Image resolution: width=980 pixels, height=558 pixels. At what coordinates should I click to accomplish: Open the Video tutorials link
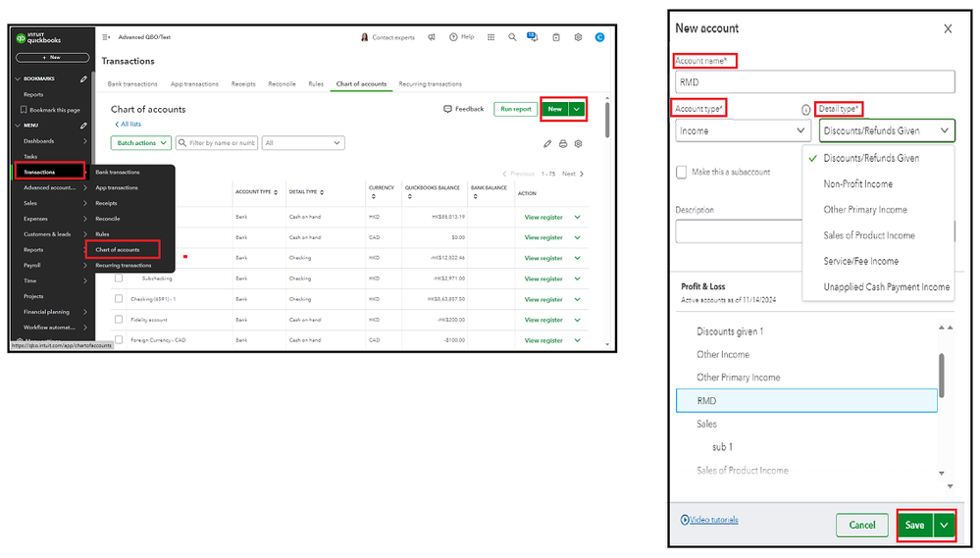click(x=714, y=520)
